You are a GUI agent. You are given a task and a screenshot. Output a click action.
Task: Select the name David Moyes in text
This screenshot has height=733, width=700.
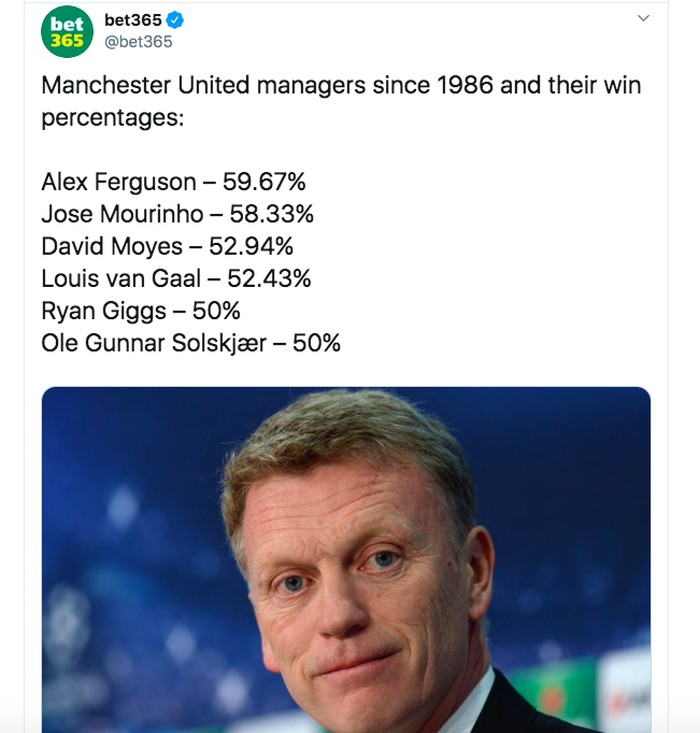112,246
